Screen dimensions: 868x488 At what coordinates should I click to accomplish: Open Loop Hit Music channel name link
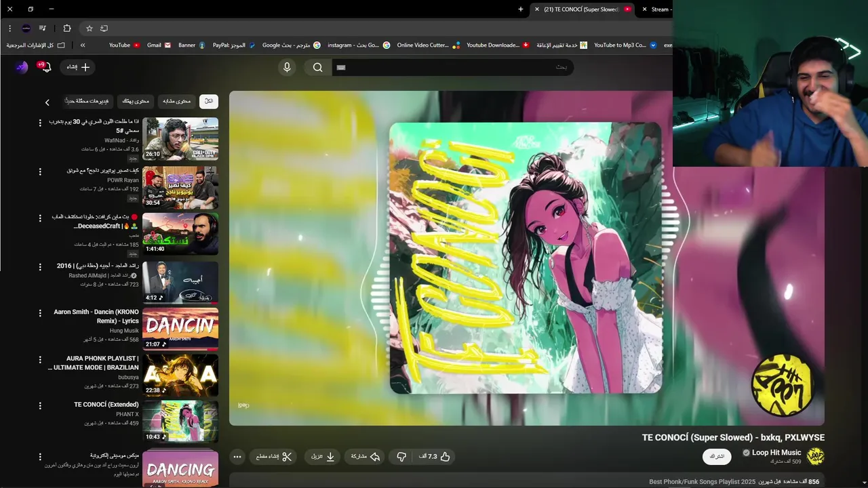(x=776, y=453)
